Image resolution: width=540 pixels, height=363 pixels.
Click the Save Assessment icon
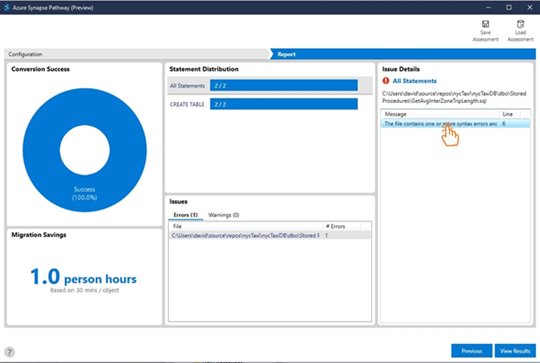(x=486, y=24)
